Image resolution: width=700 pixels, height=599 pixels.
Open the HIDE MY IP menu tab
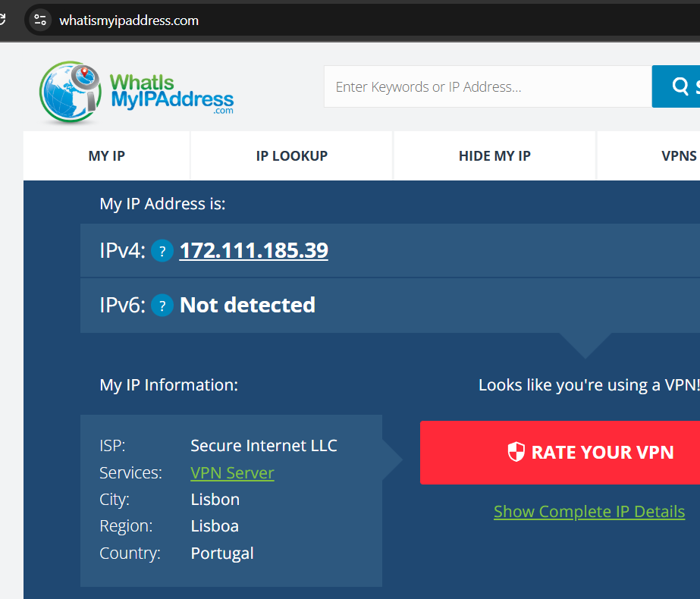click(x=494, y=155)
